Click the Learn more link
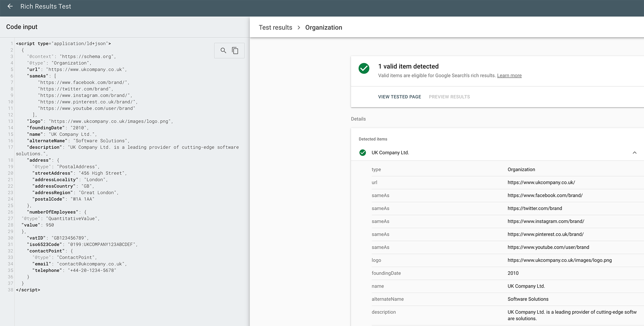This screenshot has width=644, height=326. click(509, 75)
